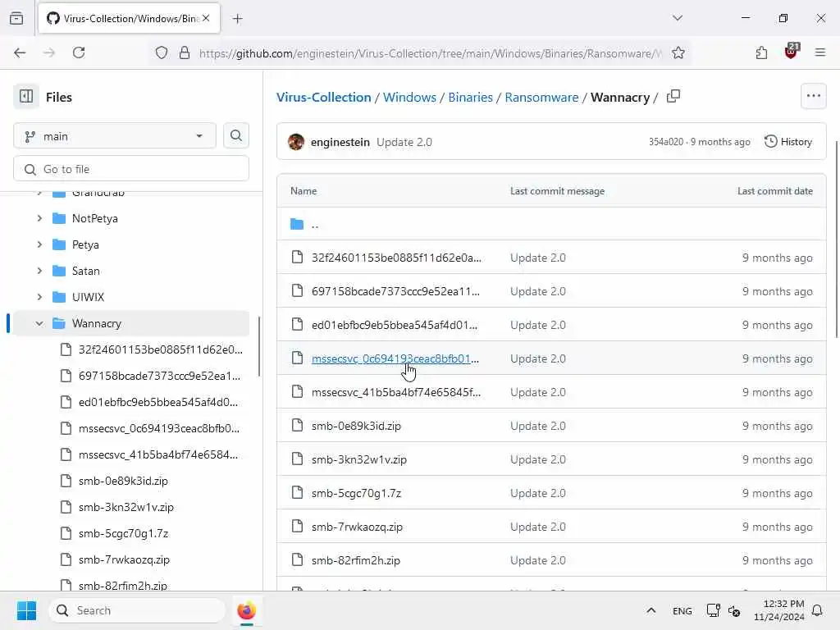Open mssecsvc_41b5ba4bf74e65845f file in list
Viewport: 840px width, 630px height.
coord(396,392)
